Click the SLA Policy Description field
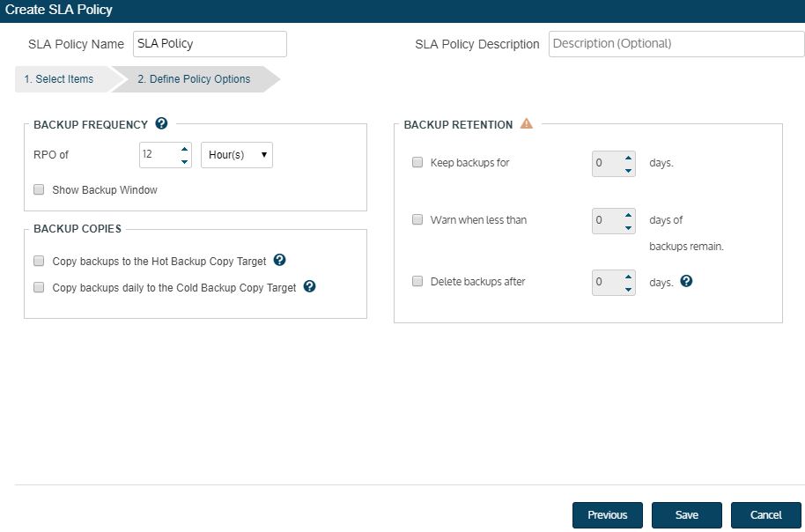 pyautogui.click(x=676, y=44)
